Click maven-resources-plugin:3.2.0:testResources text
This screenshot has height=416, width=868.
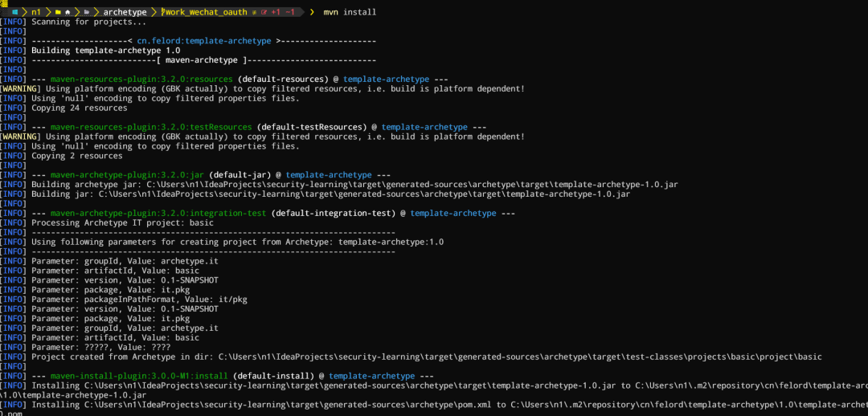click(x=151, y=127)
